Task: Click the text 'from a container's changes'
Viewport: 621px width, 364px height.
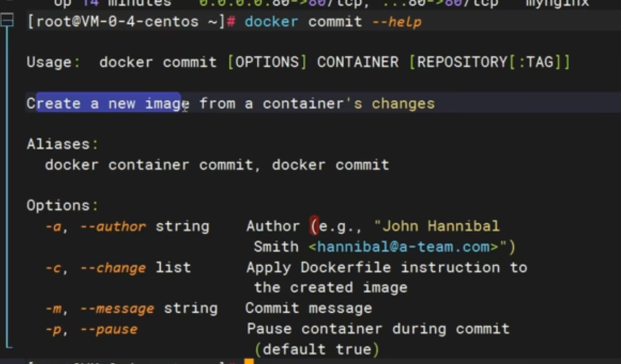Action: coord(317,104)
